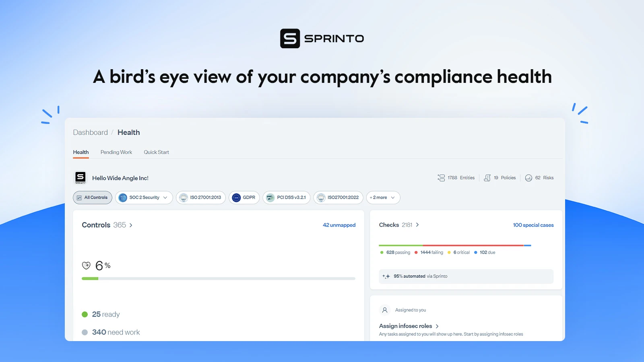Click the sparkle automated icon

[x=386, y=276]
